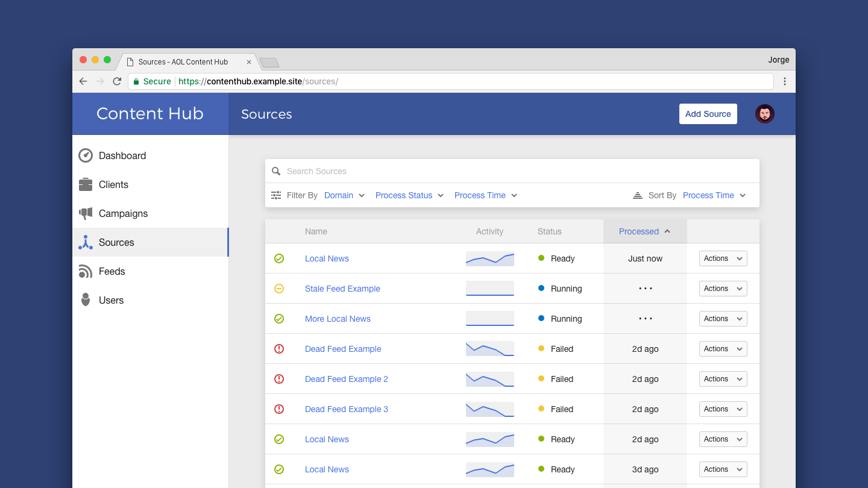Image resolution: width=868 pixels, height=488 pixels.
Task: Open Actions dropdown for Stale Feed Example
Action: pos(723,289)
